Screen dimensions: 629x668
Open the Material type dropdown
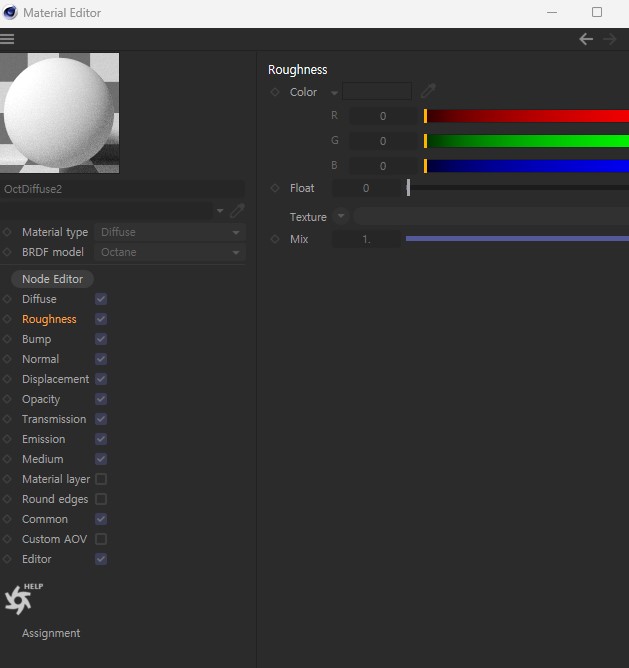[170, 232]
